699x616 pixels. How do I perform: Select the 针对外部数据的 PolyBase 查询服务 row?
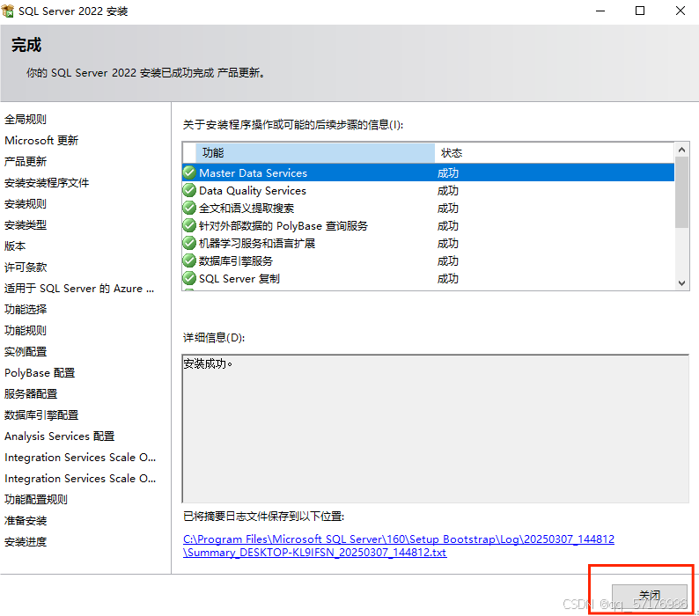tap(428, 225)
